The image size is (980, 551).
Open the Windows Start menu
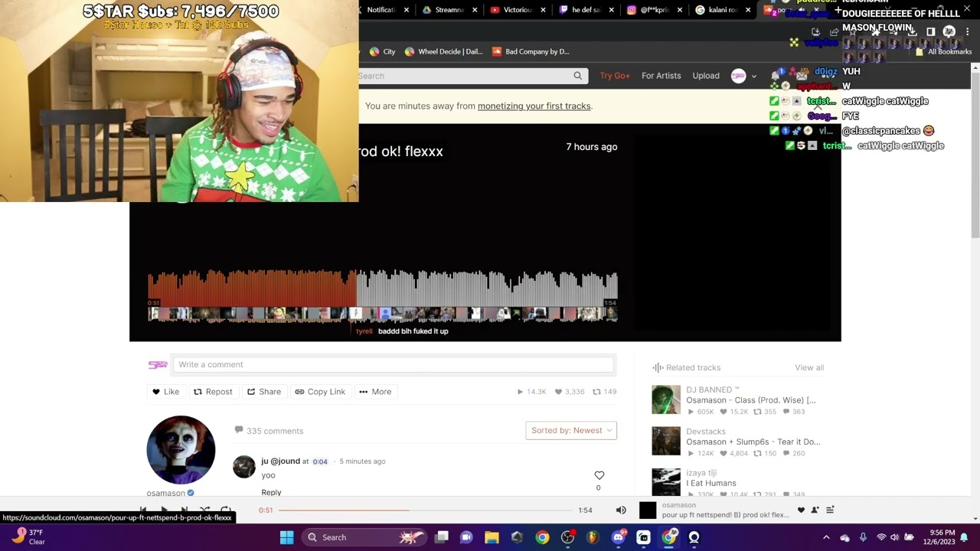286,537
